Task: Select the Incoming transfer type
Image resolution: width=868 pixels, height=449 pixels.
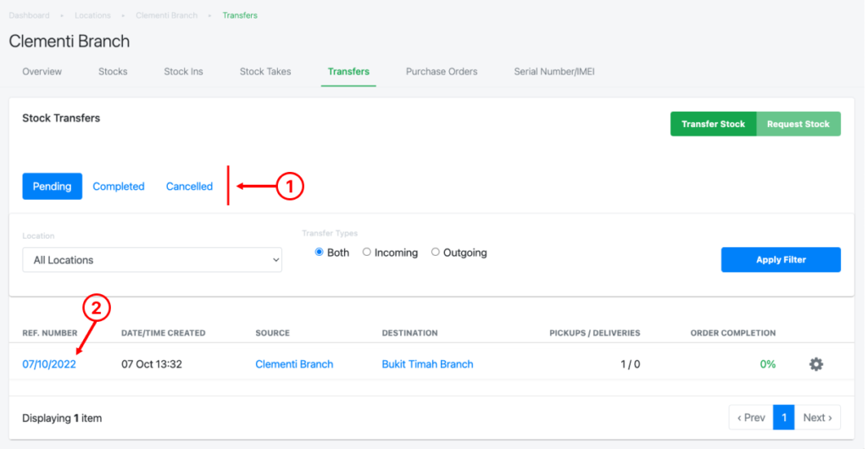Action: pos(367,252)
